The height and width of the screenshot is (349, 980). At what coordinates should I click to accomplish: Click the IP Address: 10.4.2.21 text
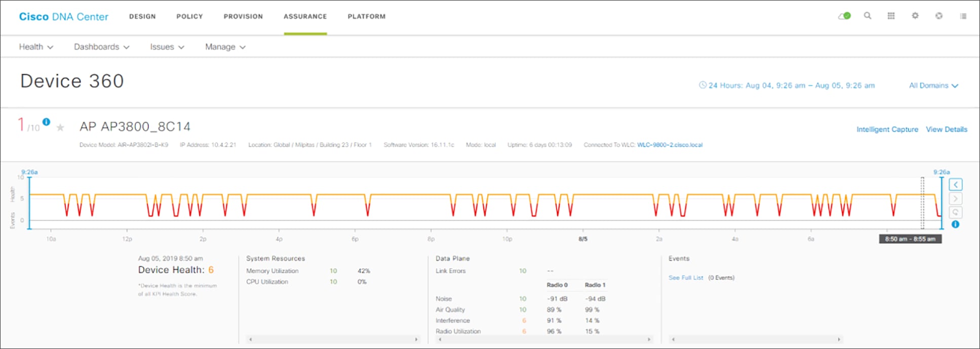pos(208,145)
